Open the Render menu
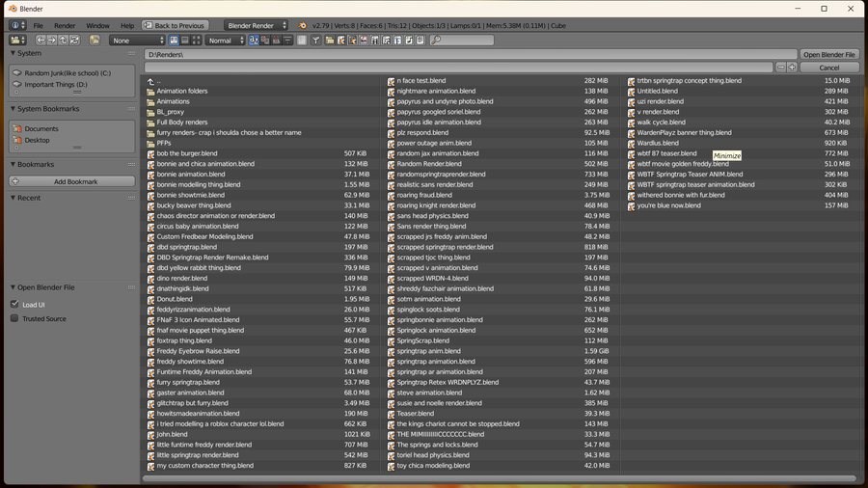This screenshot has width=868, height=488. tap(65, 25)
